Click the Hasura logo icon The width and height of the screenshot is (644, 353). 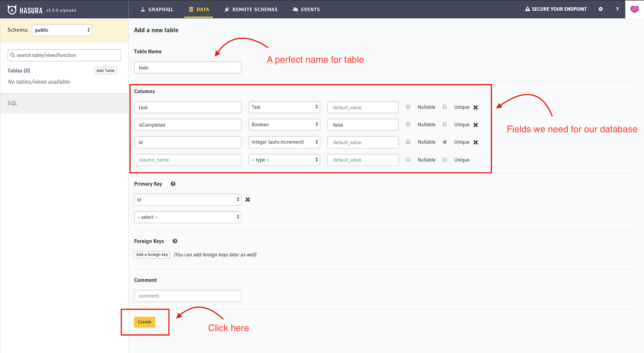pyautogui.click(x=12, y=10)
